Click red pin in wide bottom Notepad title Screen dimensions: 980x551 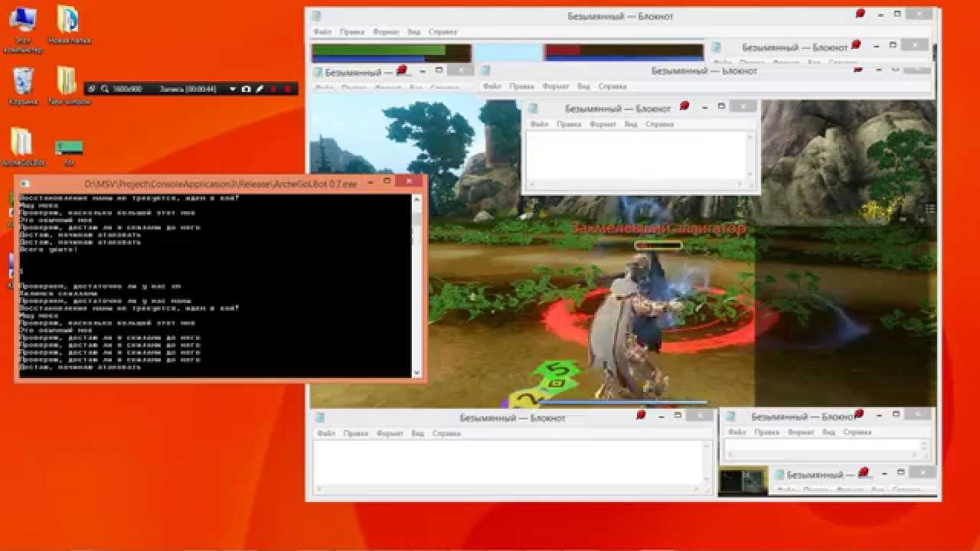[641, 415]
